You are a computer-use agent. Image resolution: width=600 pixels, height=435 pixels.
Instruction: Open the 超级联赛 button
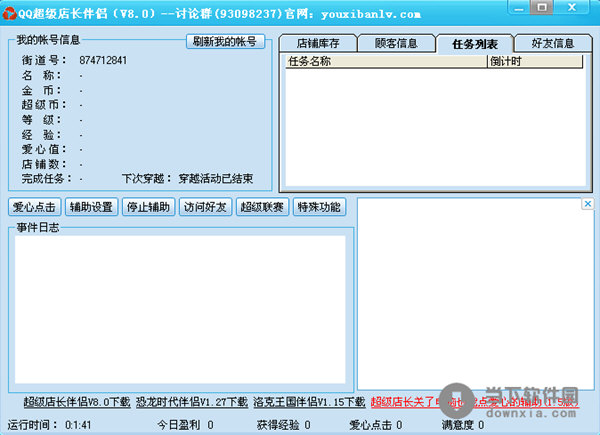point(262,207)
